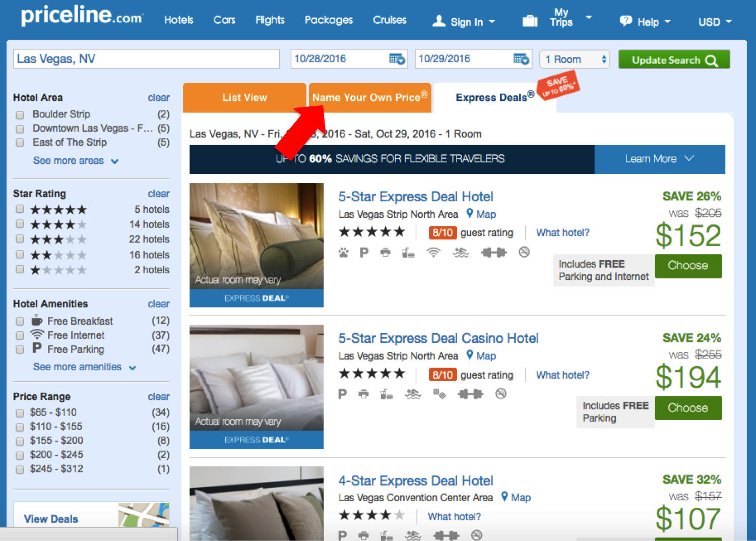Open the Cruises menu in the top navigation
756x541 pixels.
389,20
